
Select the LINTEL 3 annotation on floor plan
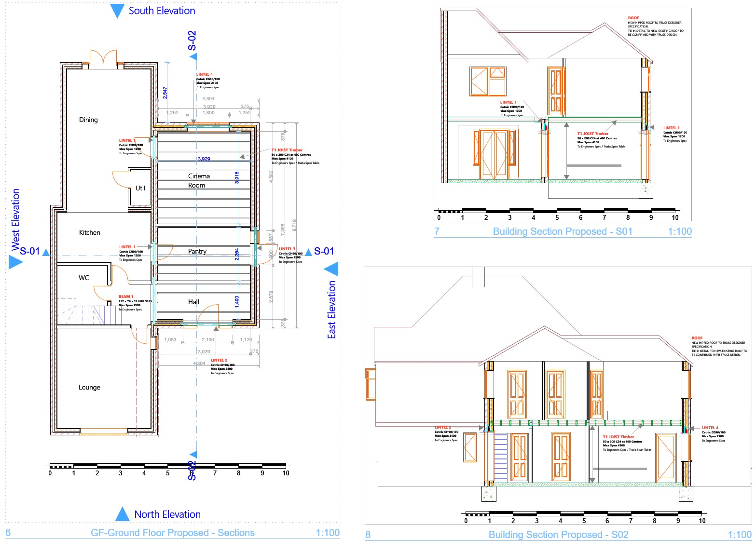tap(287, 249)
